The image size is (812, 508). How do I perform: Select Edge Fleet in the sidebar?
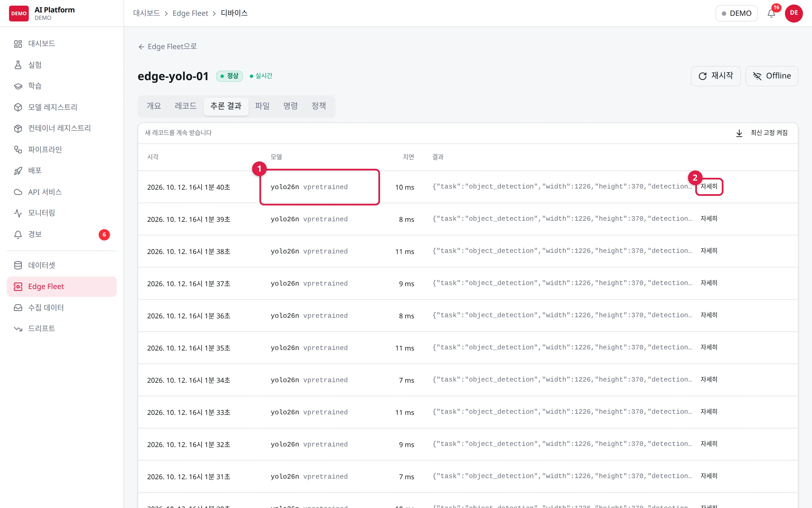tap(62, 286)
